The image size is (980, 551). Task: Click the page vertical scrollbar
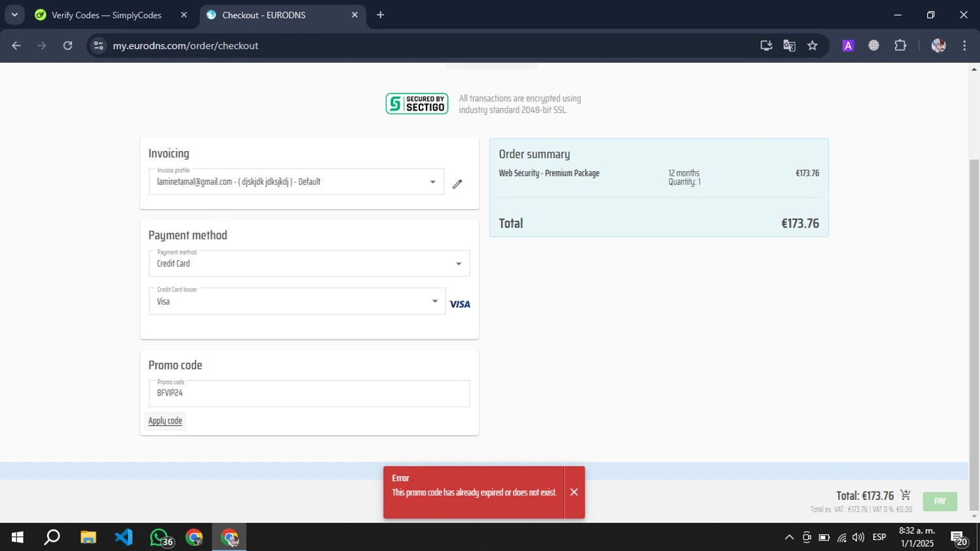point(974,333)
